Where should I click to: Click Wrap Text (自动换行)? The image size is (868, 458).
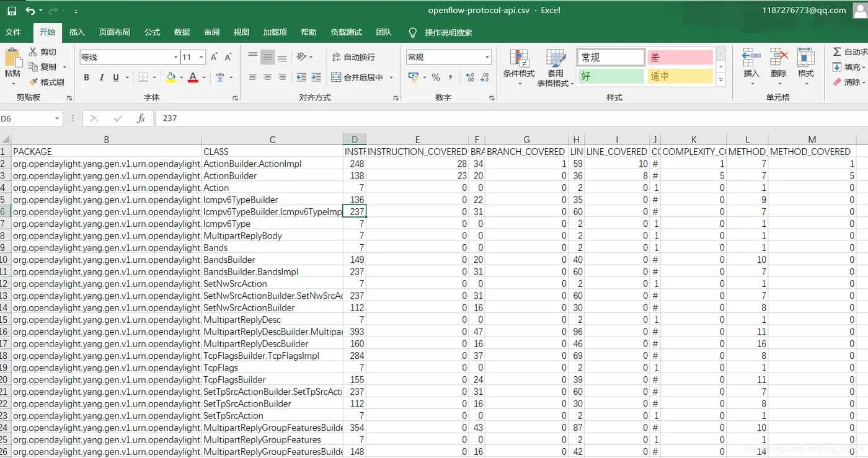pos(353,57)
